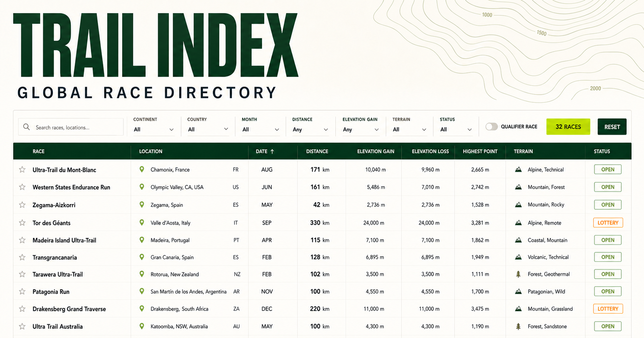Click the Reset filters button

click(612, 127)
